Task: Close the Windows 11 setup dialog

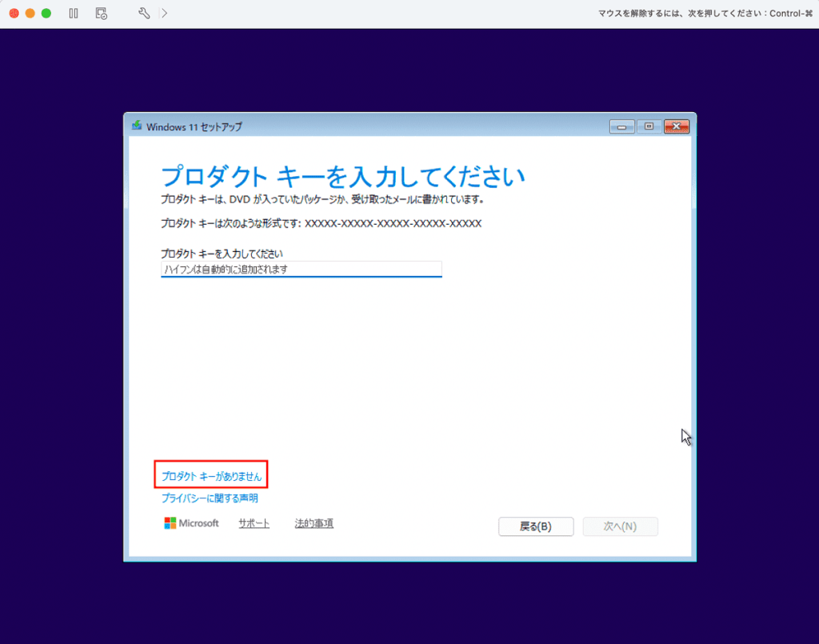Action: [x=677, y=126]
